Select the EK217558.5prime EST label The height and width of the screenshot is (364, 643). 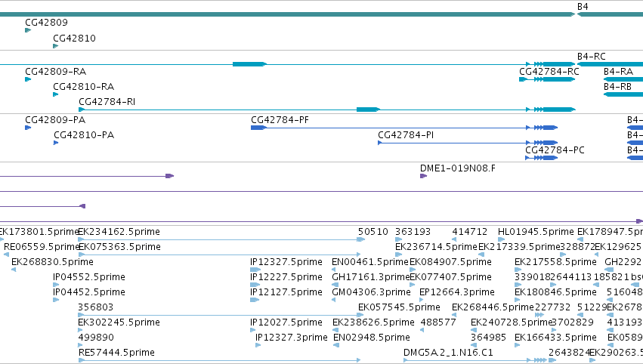click(555, 262)
